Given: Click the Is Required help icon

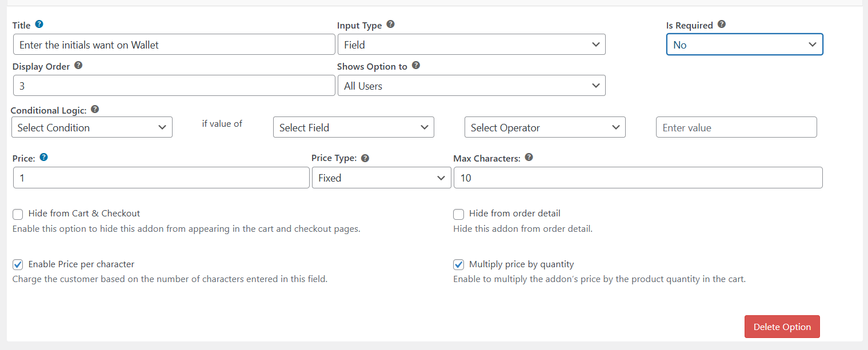Looking at the screenshot, I should 722,25.
